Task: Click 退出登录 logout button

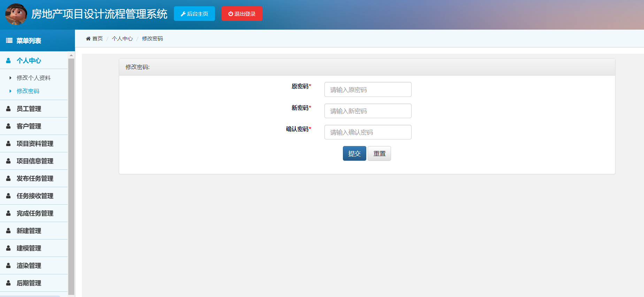Action: (x=242, y=14)
